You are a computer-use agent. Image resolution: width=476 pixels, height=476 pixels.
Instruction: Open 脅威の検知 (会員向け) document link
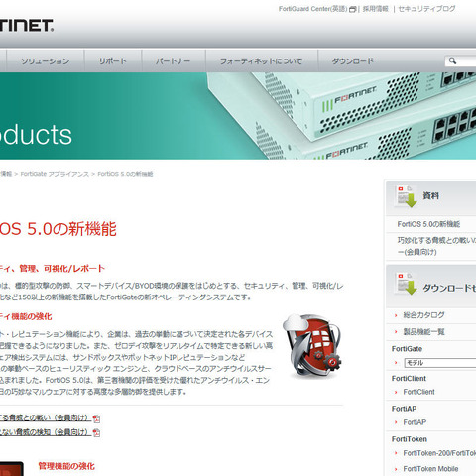point(46,431)
